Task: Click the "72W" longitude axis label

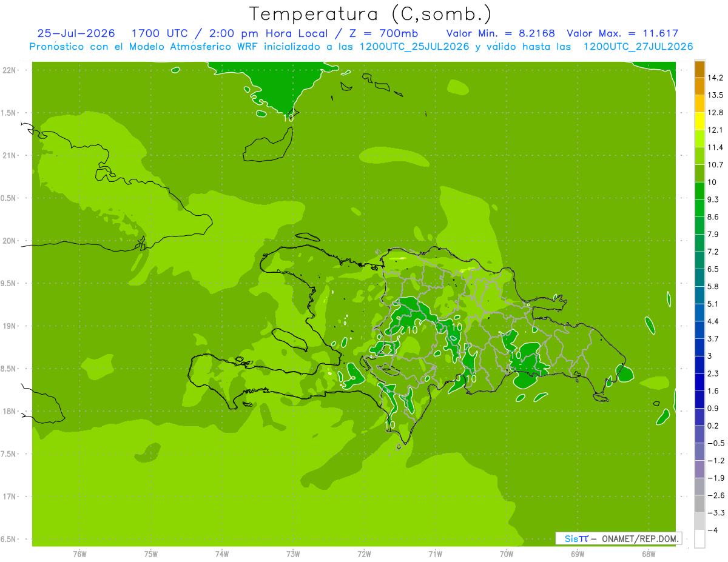Action: [364, 554]
